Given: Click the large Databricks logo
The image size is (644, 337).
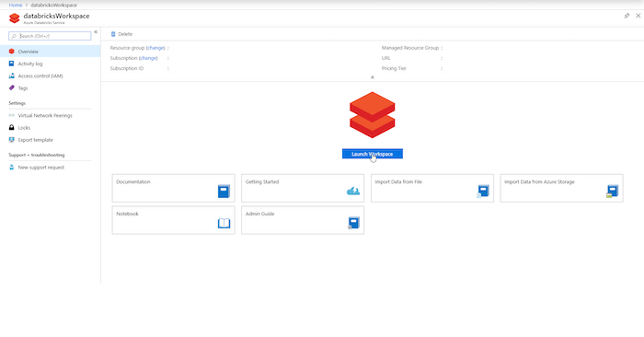Looking at the screenshot, I should coord(372,115).
